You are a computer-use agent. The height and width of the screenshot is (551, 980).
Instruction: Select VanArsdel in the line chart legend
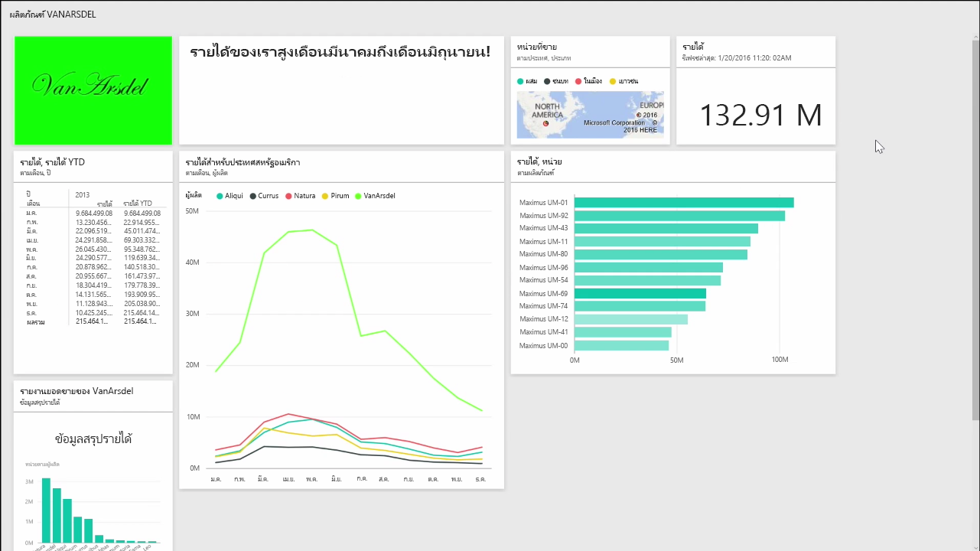click(x=375, y=196)
